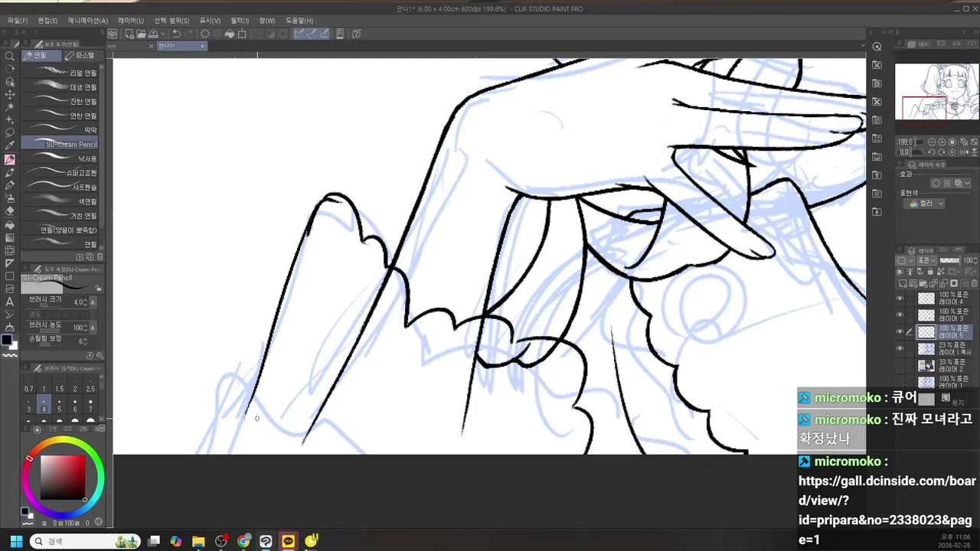Choose the 데생 연필 brush
980x551 pixels.
[x=60, y=87]
